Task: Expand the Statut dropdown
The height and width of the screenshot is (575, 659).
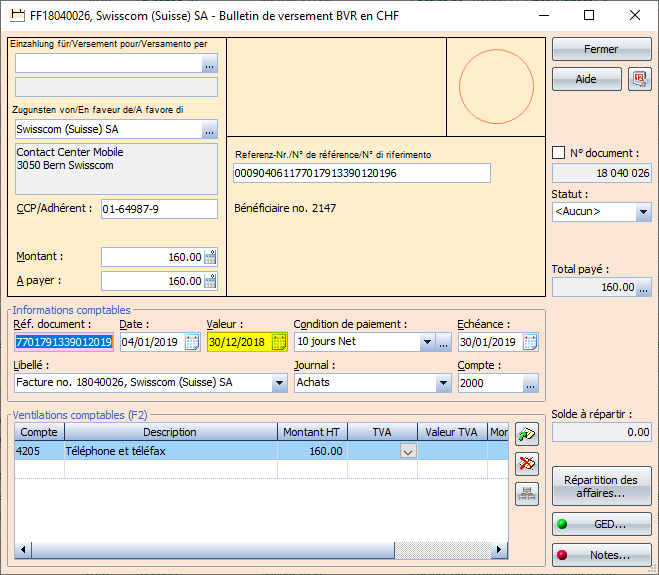Action: (643, 212)
